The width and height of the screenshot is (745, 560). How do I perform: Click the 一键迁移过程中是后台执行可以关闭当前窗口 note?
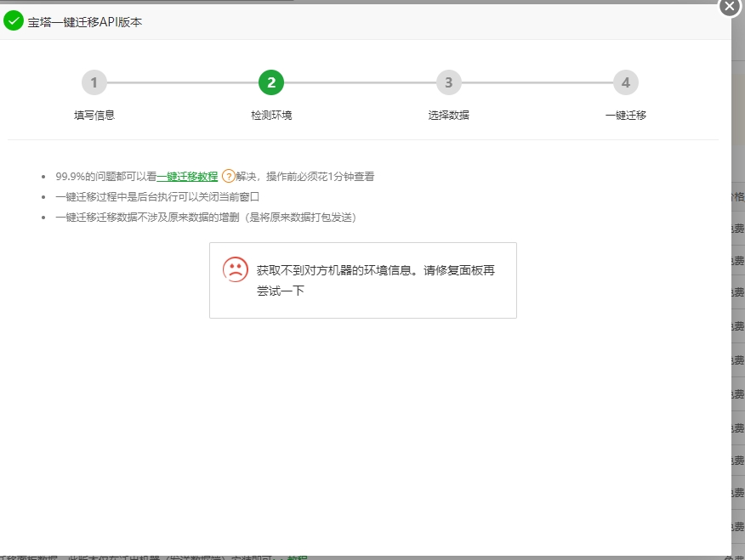(x=157, y=197)
